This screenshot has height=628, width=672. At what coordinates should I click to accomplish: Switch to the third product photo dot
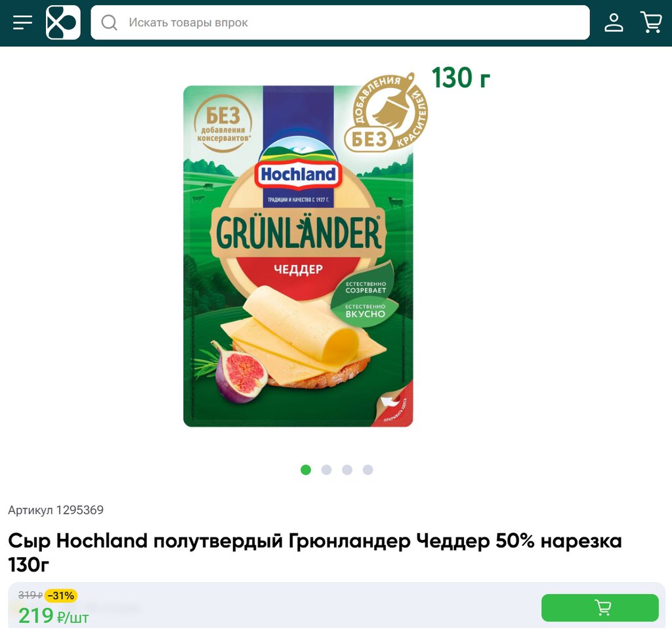click(347, 470)
